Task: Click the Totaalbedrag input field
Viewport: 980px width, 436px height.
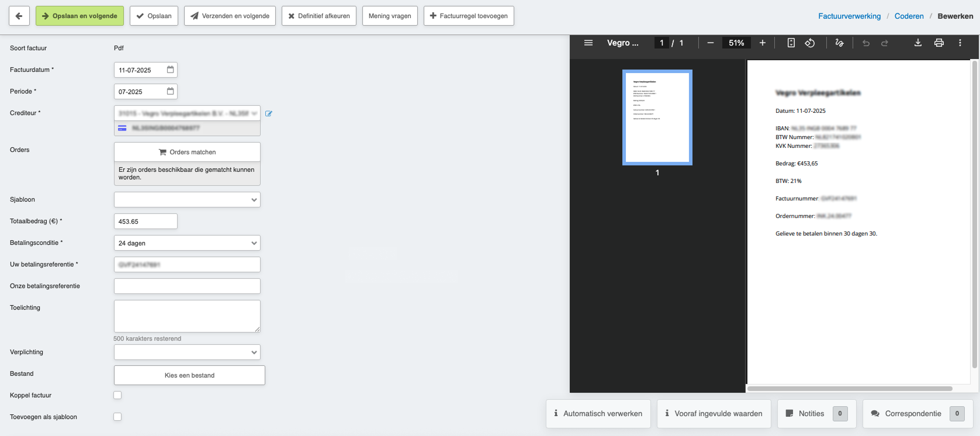Action: point(146,222)
